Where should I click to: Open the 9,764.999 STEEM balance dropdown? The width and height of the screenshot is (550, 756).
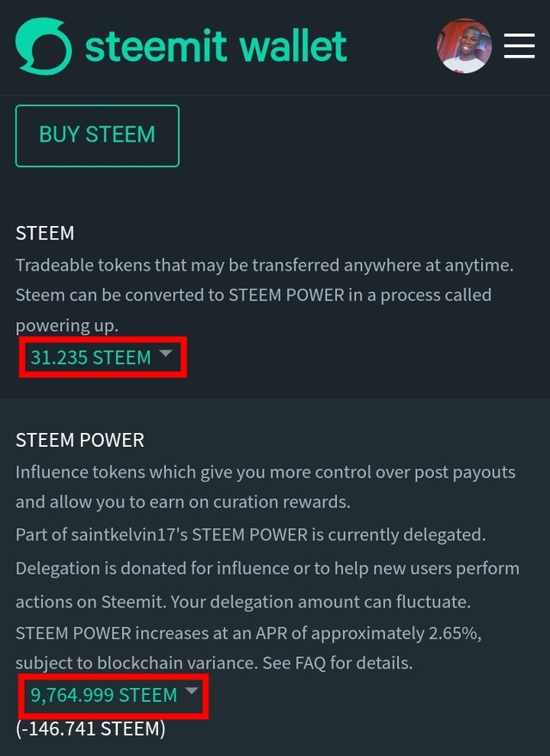pos(104,694)
